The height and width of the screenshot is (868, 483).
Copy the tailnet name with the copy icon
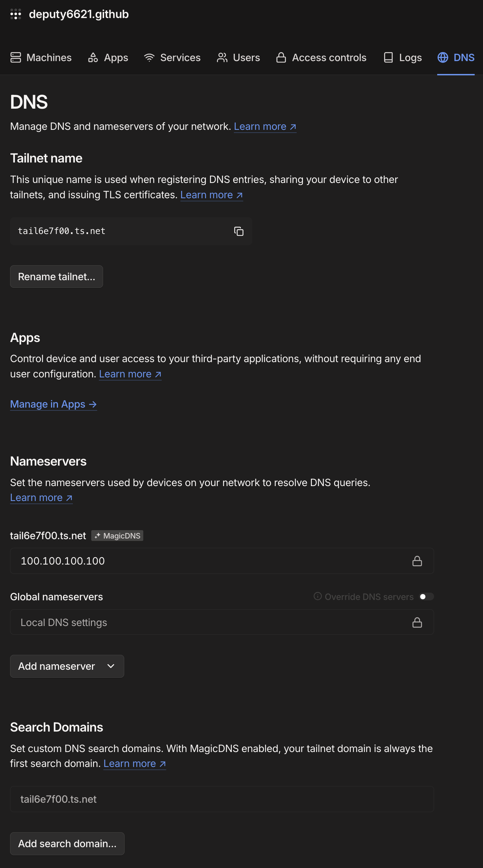239,231
